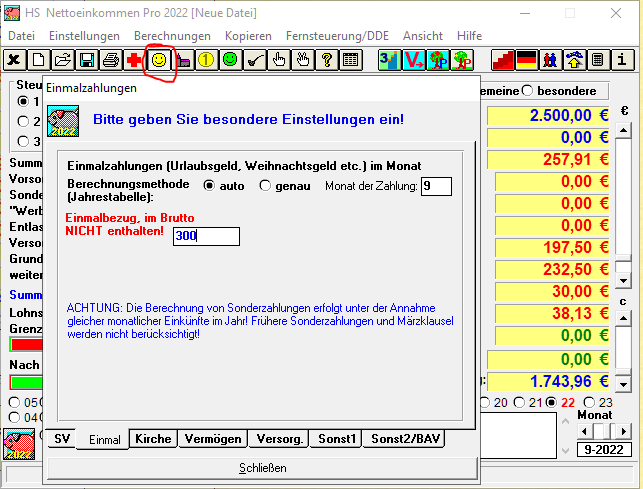Click the printer icon in toolbar
Viewport: 643px width, 489px height.
point(110,60)
